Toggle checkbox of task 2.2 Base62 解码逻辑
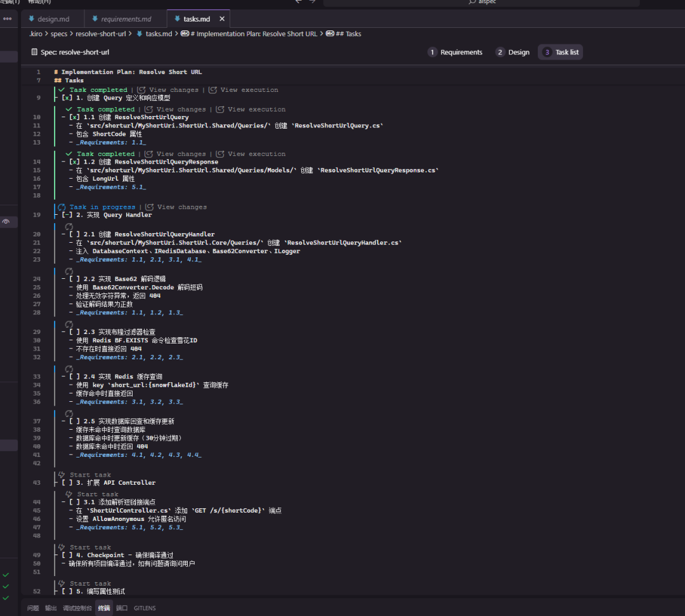The width and height of the screenshot is (685, 616). click(74, 279)
